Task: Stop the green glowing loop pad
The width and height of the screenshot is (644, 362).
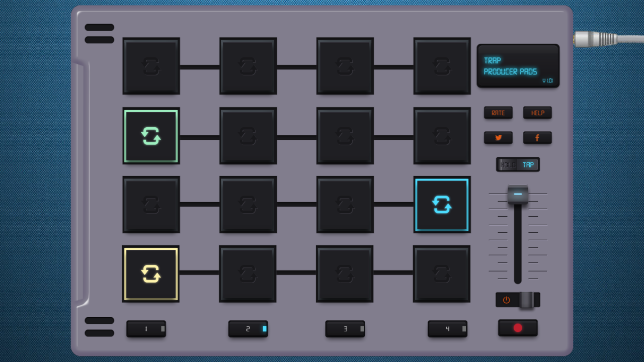Action: (x=151, y=136)
